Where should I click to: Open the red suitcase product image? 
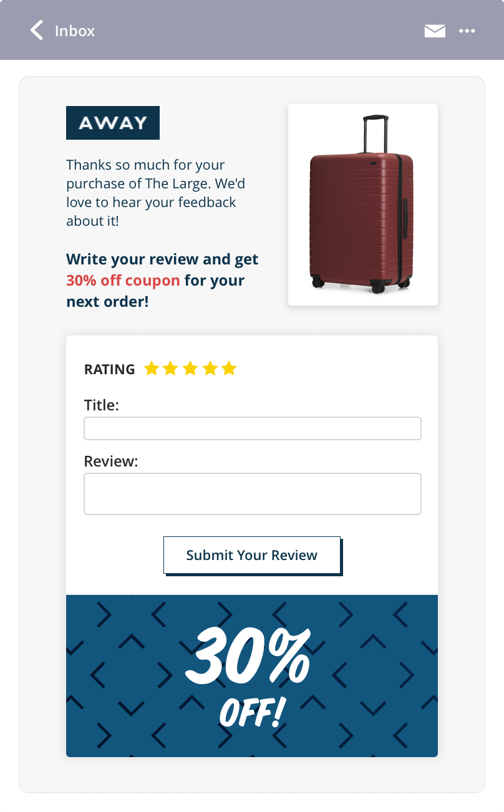362,204
